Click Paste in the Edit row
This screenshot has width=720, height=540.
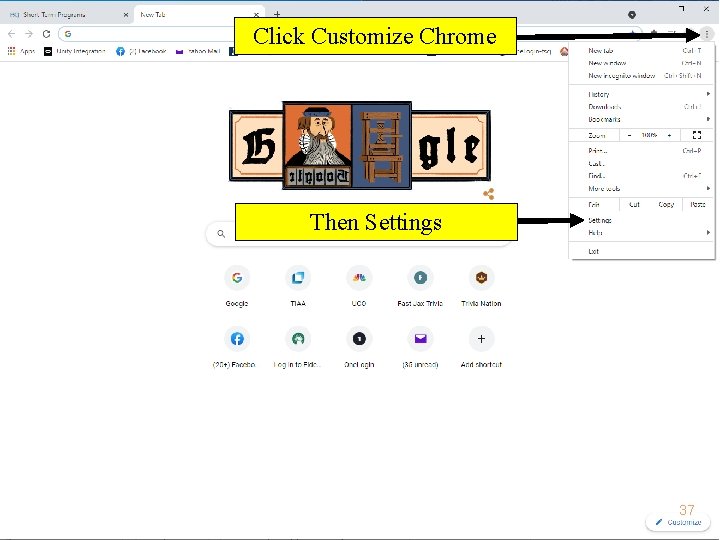coord(698,204)
